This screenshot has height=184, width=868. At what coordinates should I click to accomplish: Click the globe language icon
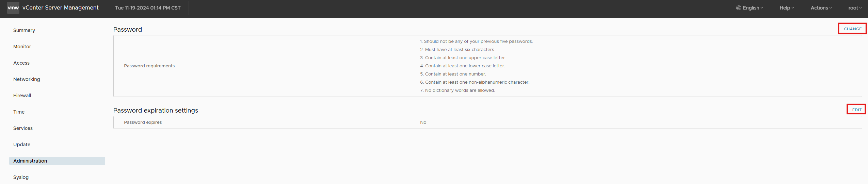point(738,8)
